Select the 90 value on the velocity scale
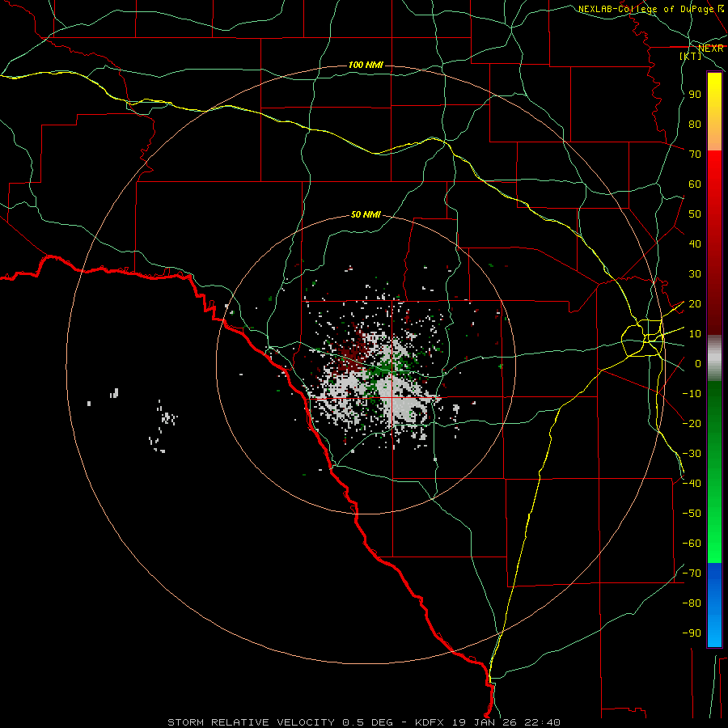 pyautogui.click(x=695, y=95)
